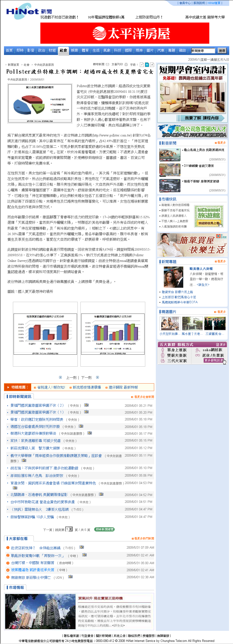The height and width of the screenshot is (644, 233).
Task: Click the 即時新聞總覽 green button
Action: (x=104, y=529)
